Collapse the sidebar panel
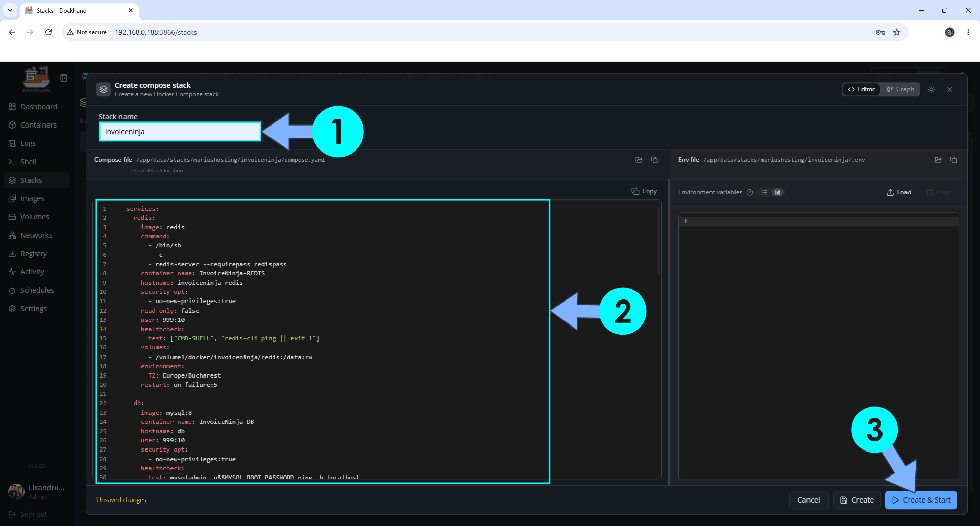Image resolution: width=980 pixels, height=526 pixels. (64, 78)
